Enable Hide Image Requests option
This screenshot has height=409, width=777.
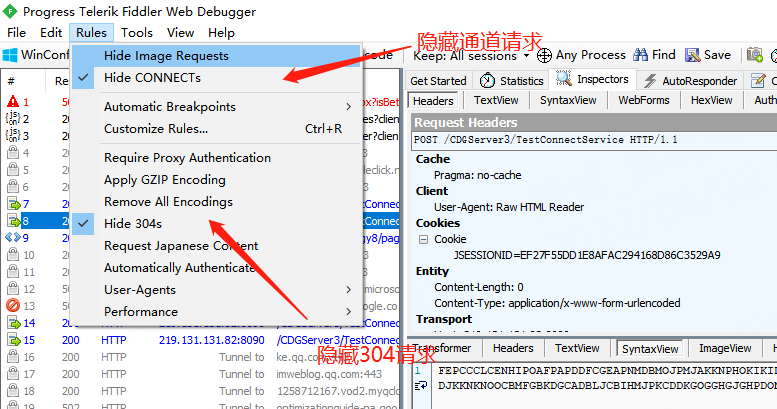pos(216,56)
